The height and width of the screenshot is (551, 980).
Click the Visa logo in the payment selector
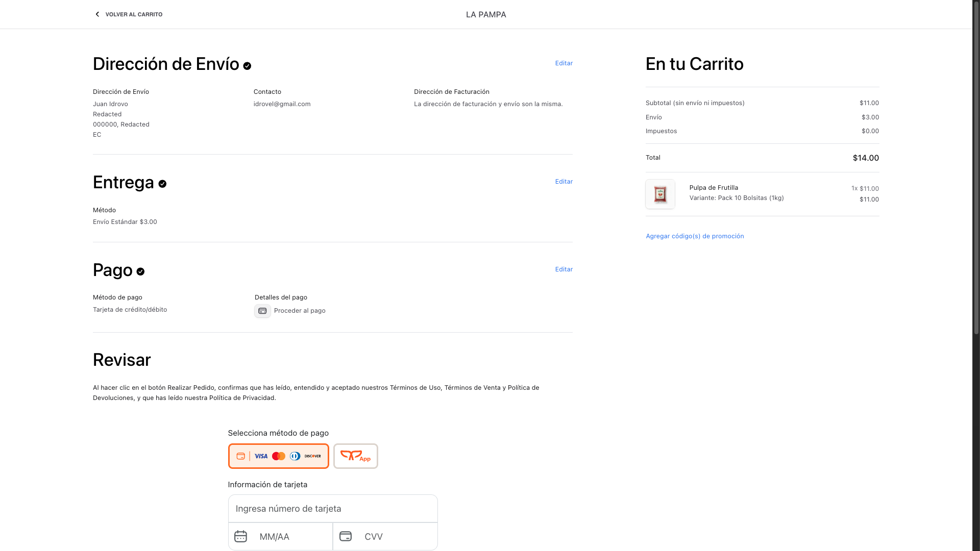pyautogui.click(x=261, y=456)
